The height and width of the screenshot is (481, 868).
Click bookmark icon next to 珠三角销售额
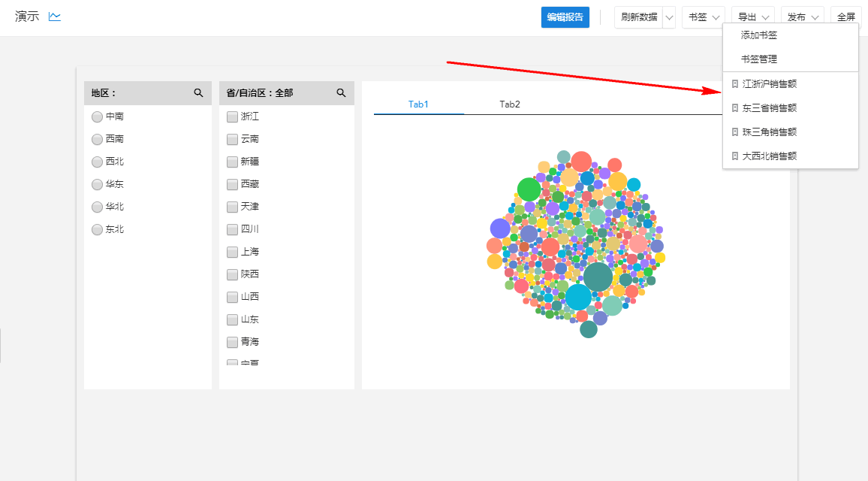[735, 132]
